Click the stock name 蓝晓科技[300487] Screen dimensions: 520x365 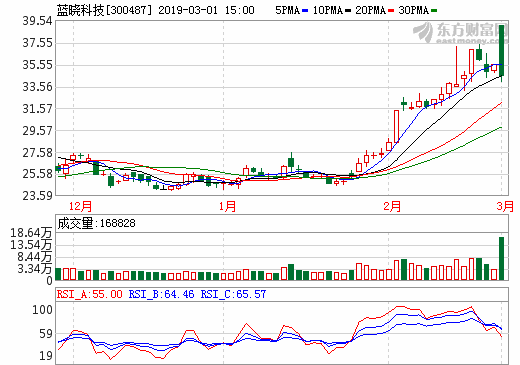click(x=104, y=10)
